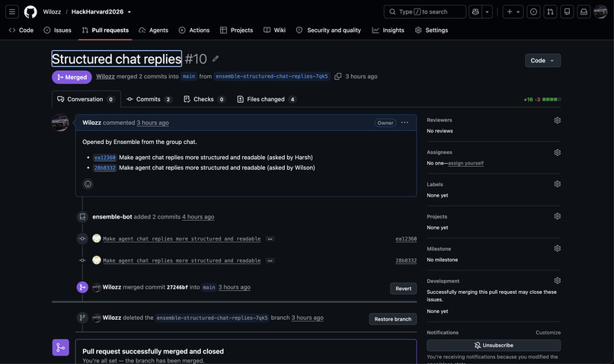Switch to the Commits tab
Screen dimensions: 614x364
coord(149,100)
